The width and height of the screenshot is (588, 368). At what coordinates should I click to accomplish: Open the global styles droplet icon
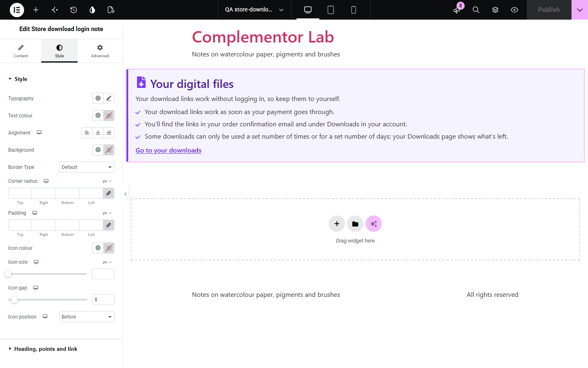pyautogui.click(x=92, y=10)
